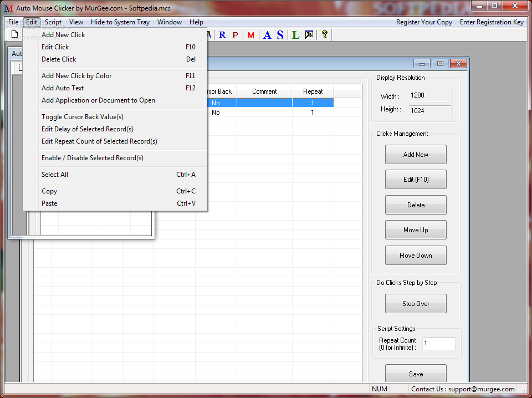
Task: Choose Paste from the Edit menu
Action: tap(115, 203)
